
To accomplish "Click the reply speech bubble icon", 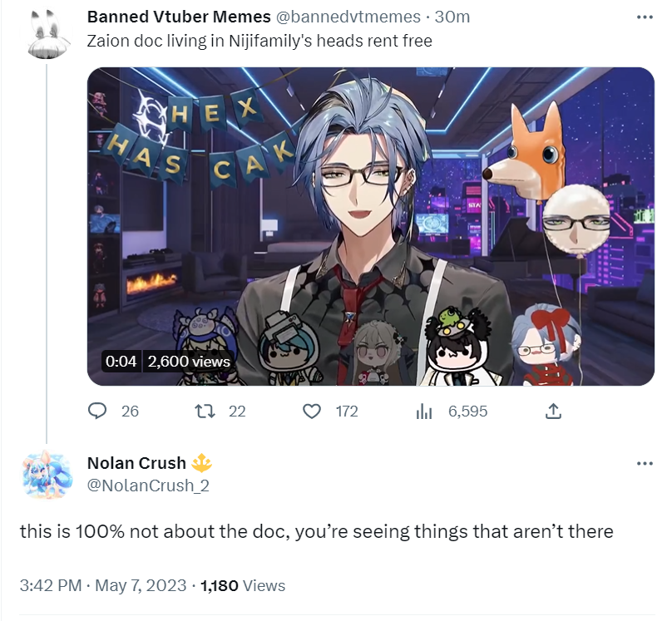I will (x=97, y=412).
